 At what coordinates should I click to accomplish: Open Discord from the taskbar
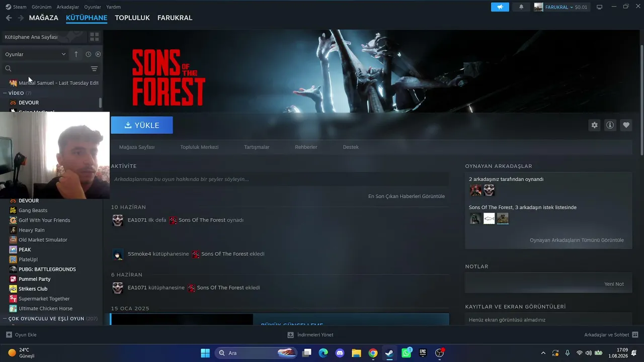click(340, 353)
